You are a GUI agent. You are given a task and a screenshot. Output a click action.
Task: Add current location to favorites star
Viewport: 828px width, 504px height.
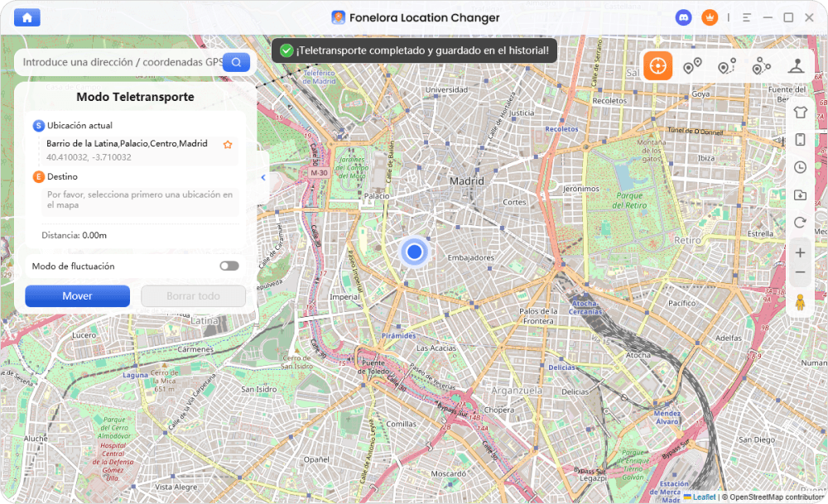click(x=228, y=145)
